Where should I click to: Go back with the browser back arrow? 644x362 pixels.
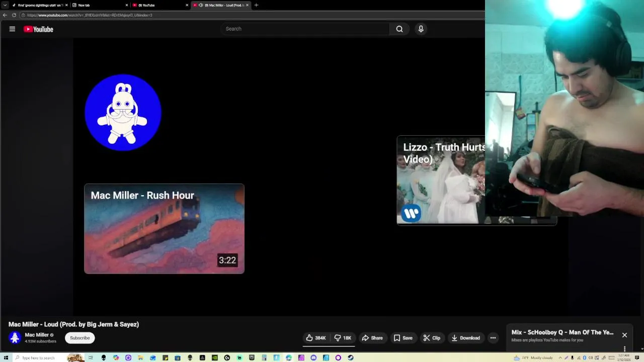point(5,15)
